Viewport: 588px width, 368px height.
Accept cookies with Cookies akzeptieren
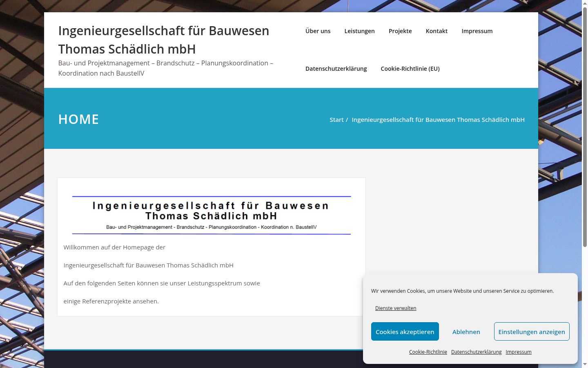pyautogui.click(x=405, y=332)
